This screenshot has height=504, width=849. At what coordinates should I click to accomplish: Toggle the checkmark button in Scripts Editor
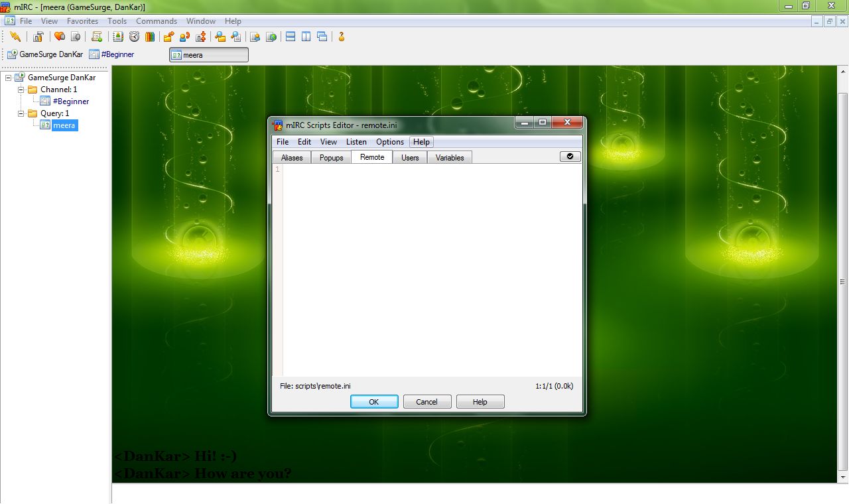[x=570, y=157]
